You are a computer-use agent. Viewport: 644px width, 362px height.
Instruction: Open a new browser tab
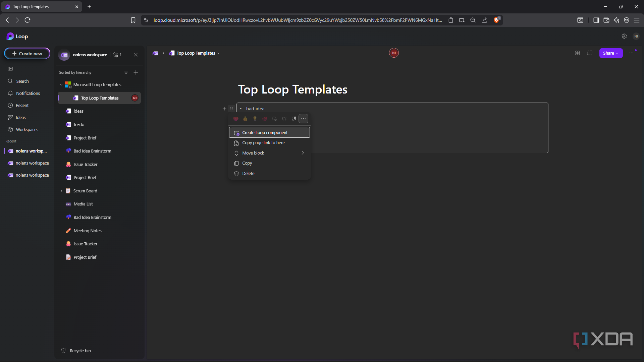point(89,7)
